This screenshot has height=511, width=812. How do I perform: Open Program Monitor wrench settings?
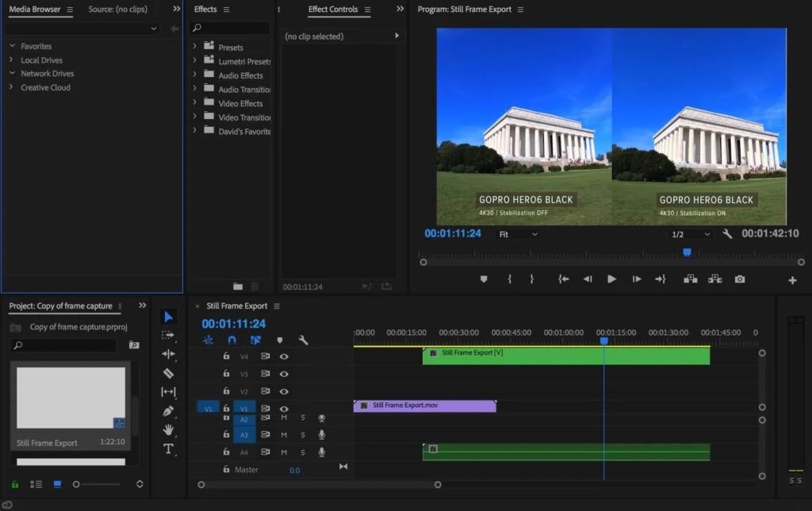[727, 234]
